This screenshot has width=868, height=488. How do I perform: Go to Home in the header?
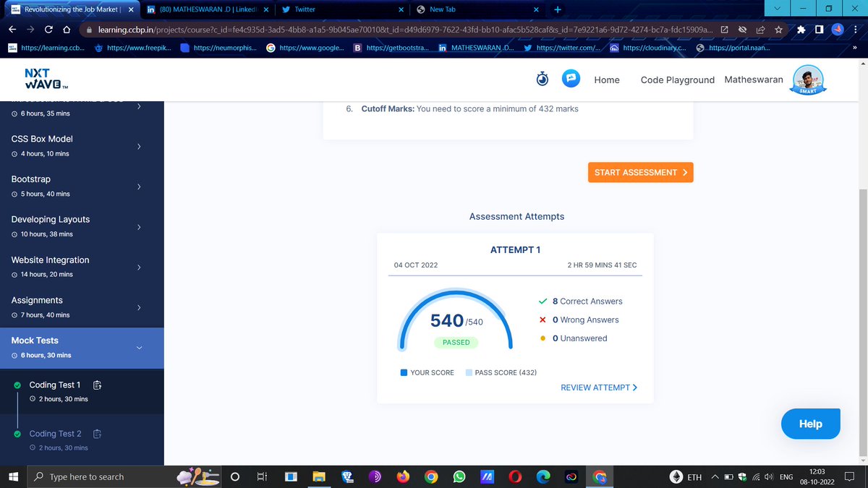click(x=607, y=80)
